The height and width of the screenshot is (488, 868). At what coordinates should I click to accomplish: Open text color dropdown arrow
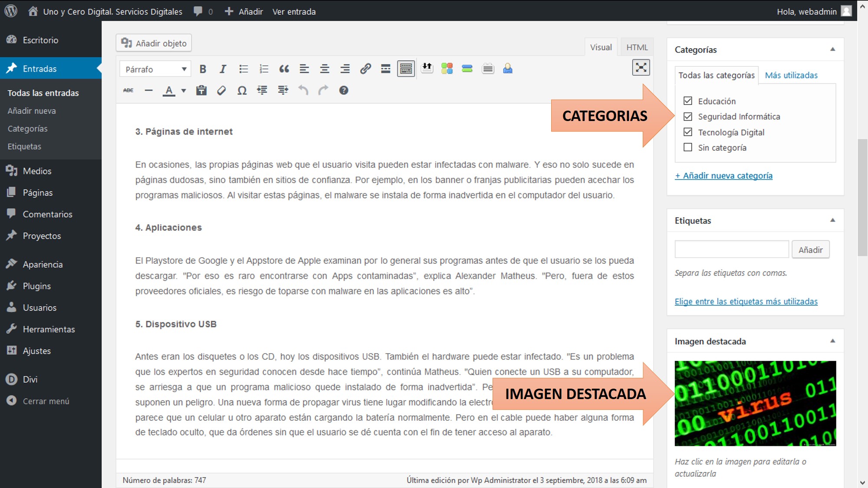184,91
